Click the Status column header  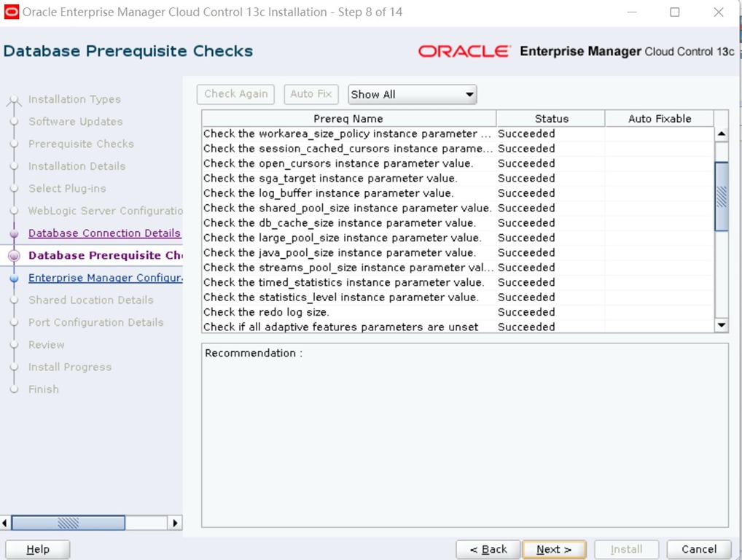tap(551, 118)
